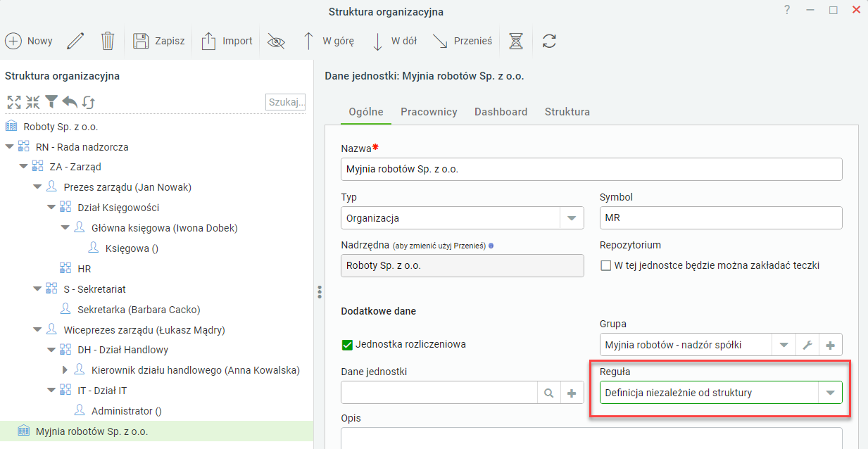Click the building icon of Myjnia robotów row
868x449 pixels.
pyautogui.click(x=23, y=431)
